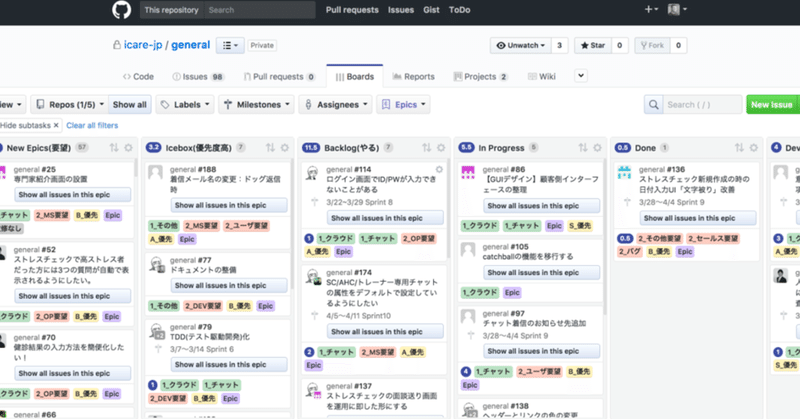Open the Epics filter dropdown
Viewport: 800px width, 419px height.
[x=404, y=105]
